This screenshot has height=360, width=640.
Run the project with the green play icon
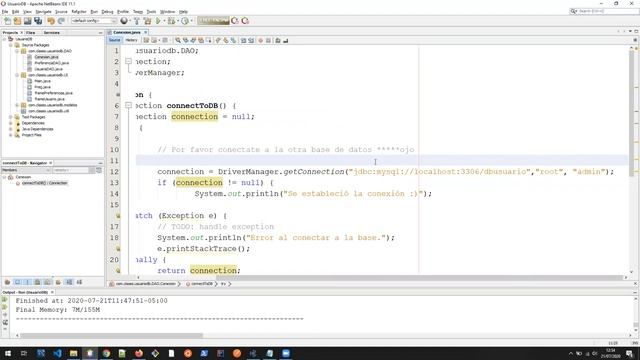click(158, 21)
